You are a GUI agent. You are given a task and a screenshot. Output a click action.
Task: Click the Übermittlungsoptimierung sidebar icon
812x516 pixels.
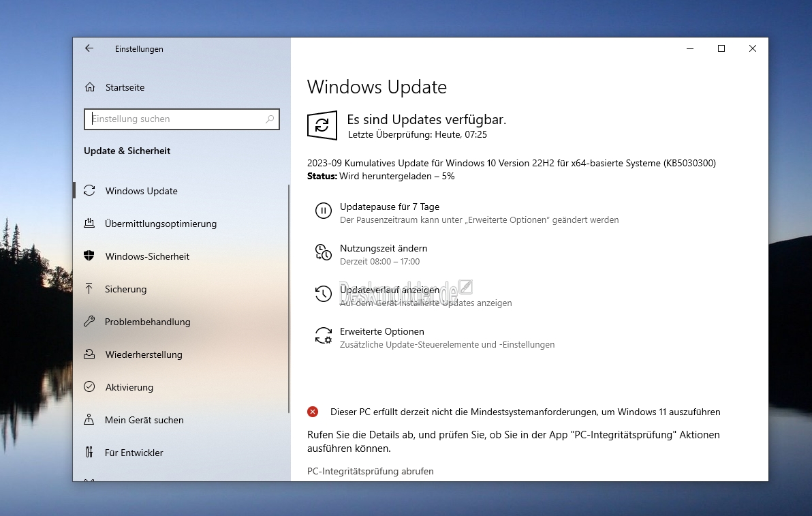point(89,224)
